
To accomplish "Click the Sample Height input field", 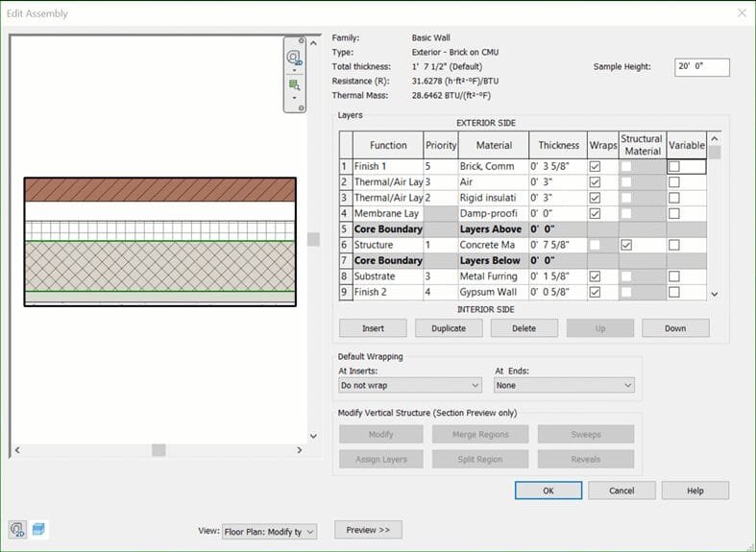I will [701, 67].
